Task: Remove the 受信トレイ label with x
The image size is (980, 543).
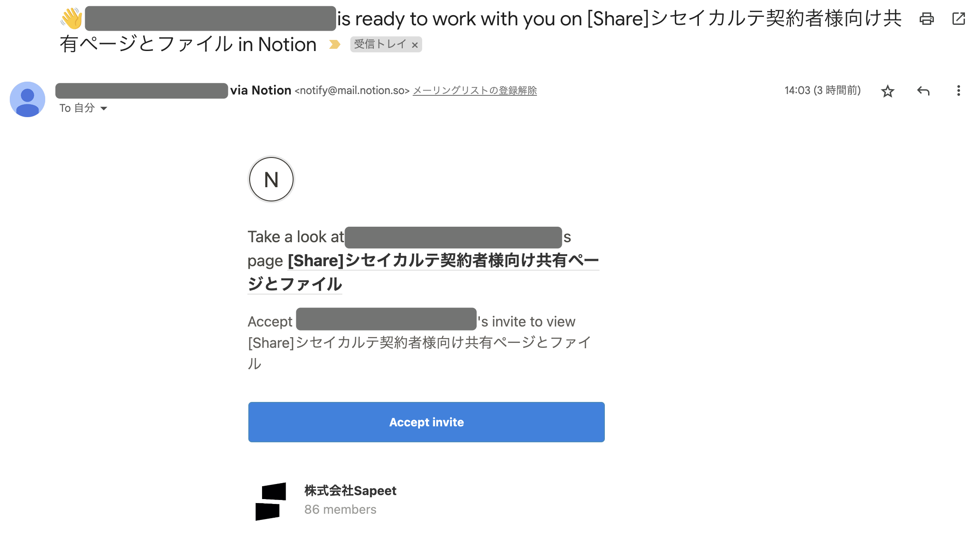Action: click(x=415, y=45)
